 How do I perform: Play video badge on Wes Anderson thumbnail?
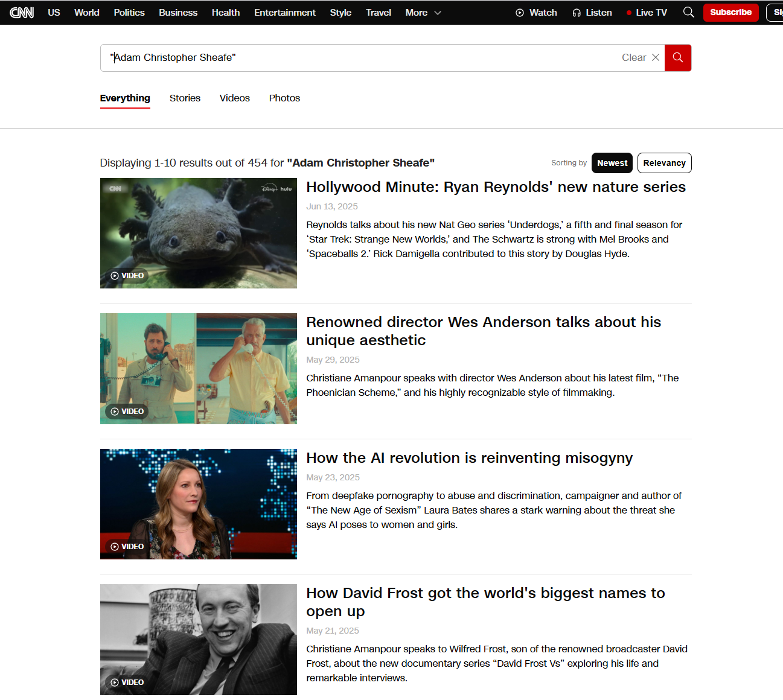click(127, 412)
